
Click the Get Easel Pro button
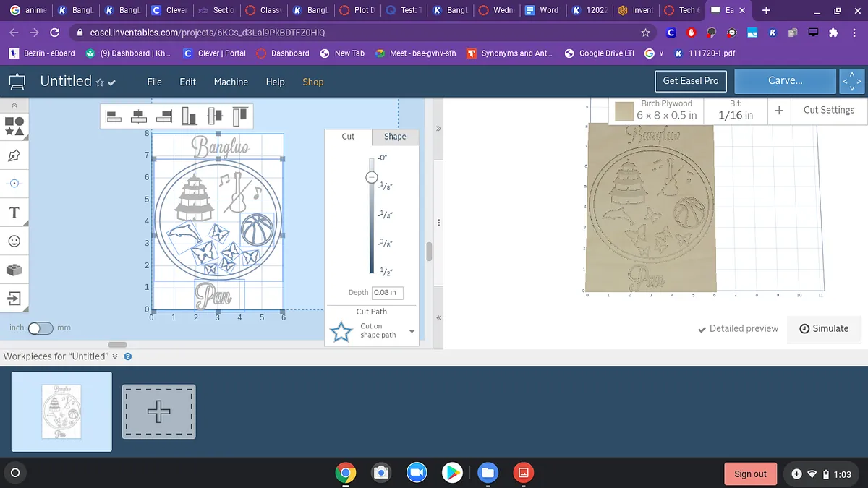pos(691,80)
